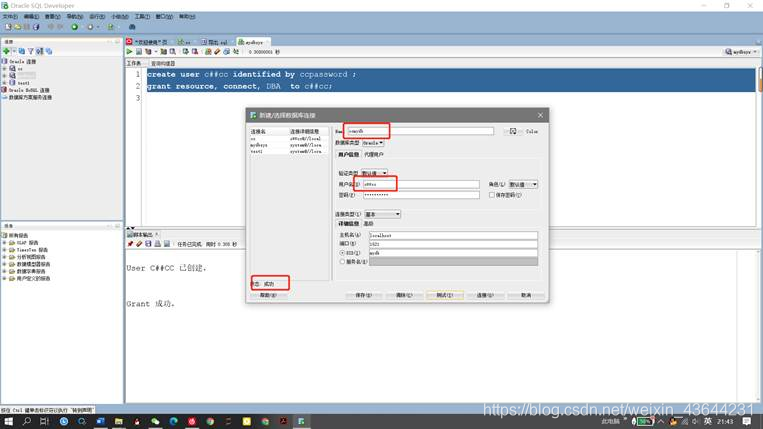Click Run Script icon beside play button
The image size is (763, 429).
point(139,52)
